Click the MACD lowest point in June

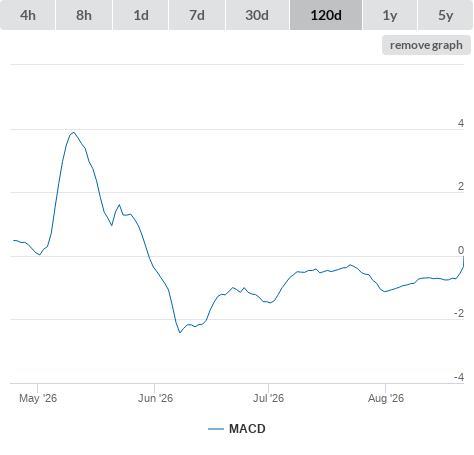pos(180,332)
